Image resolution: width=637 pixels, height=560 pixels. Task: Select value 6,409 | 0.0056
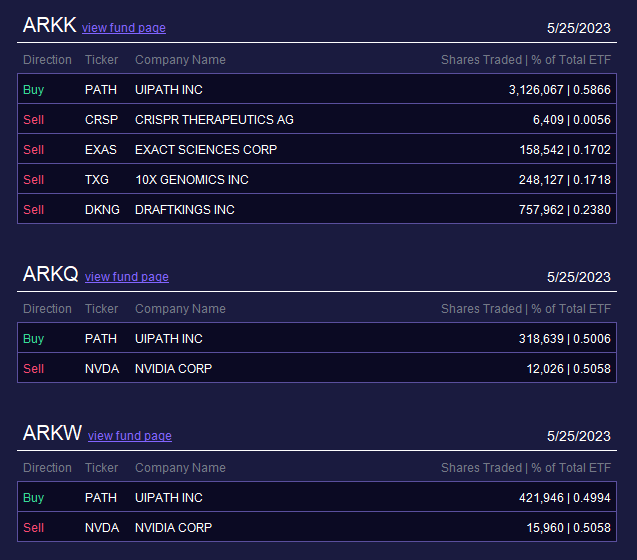(572, 119)
